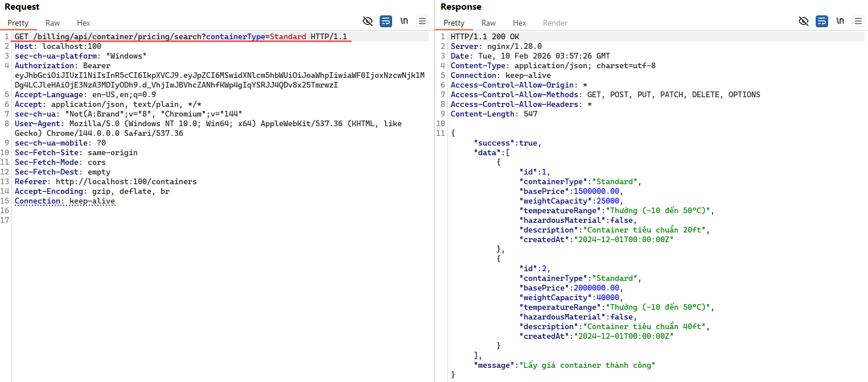Open the Response panel hamburger menu

tap(858, 22)
